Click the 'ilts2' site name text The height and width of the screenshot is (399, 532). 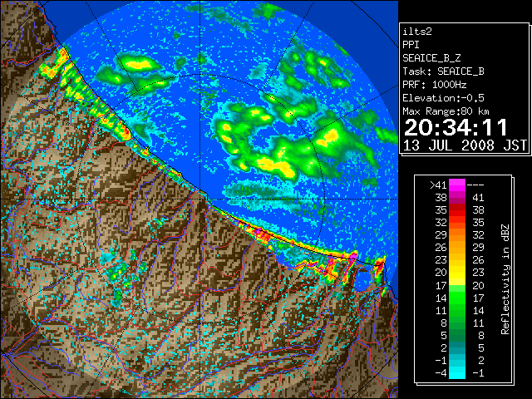[417, 32]
